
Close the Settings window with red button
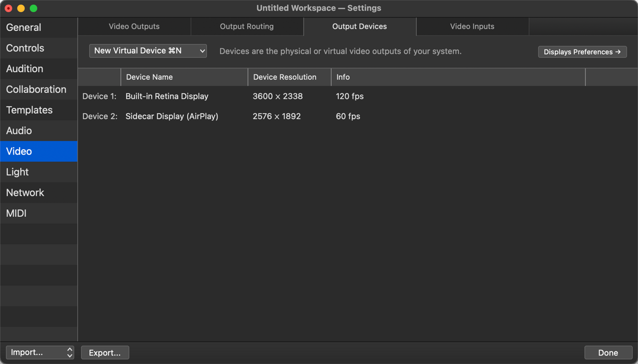coord(9,9)
